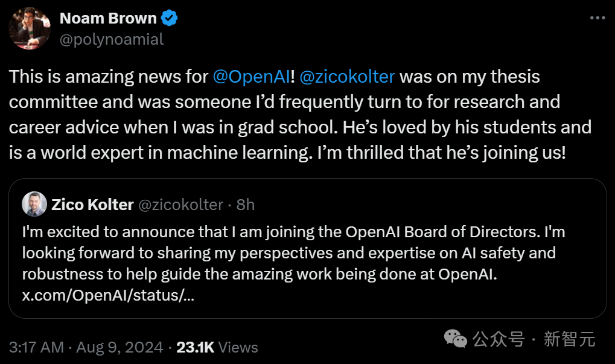Click the word Views beside 23.1K
Image resolution: width=615 pixels, height=364 pixels.
click(238, 348)
